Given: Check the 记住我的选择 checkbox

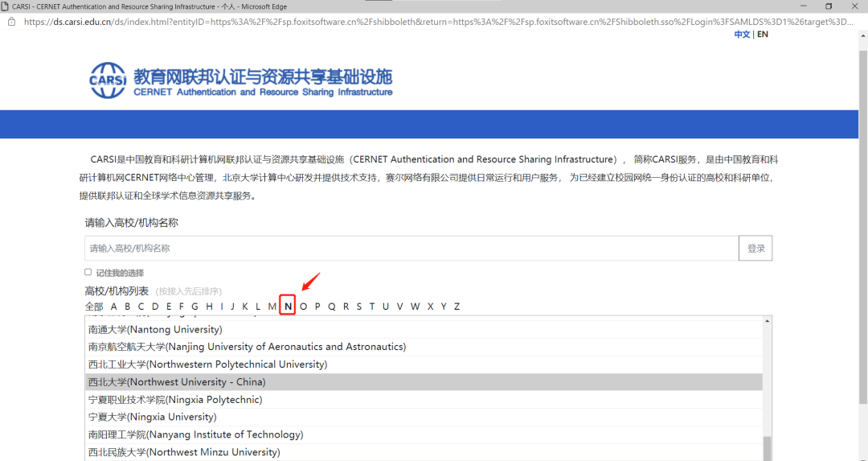Looking at the screenshot, I should click(x=88, y=272).
